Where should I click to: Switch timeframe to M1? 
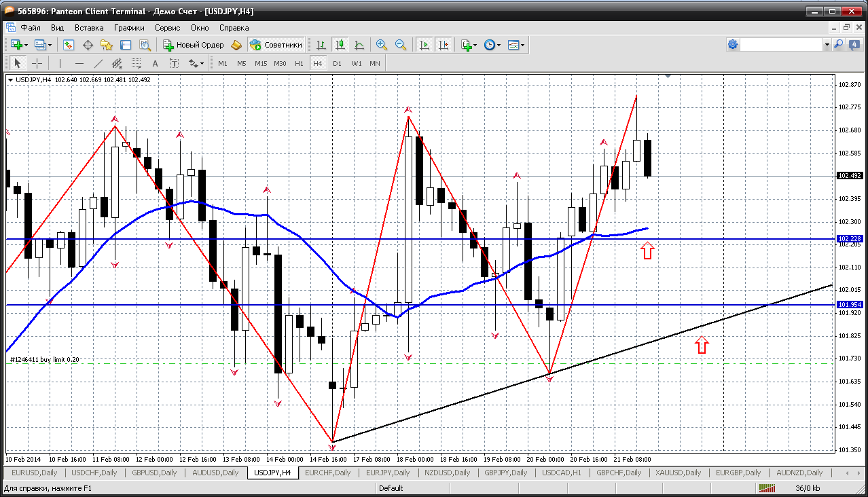click(x=223, y=63)
